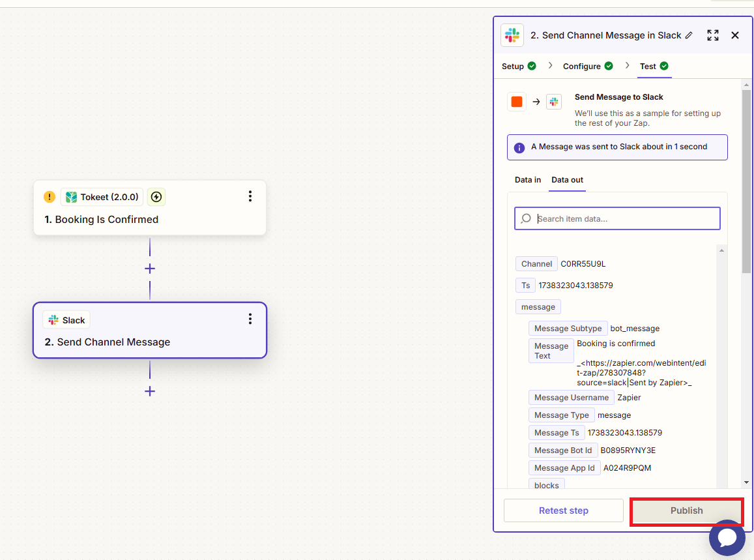
Task: Click the Tokeet (2.0.0) app badge
Action: [102, 197]
